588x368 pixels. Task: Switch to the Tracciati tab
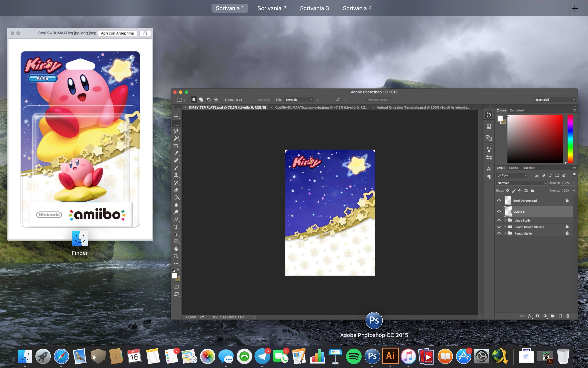[528, 168]
